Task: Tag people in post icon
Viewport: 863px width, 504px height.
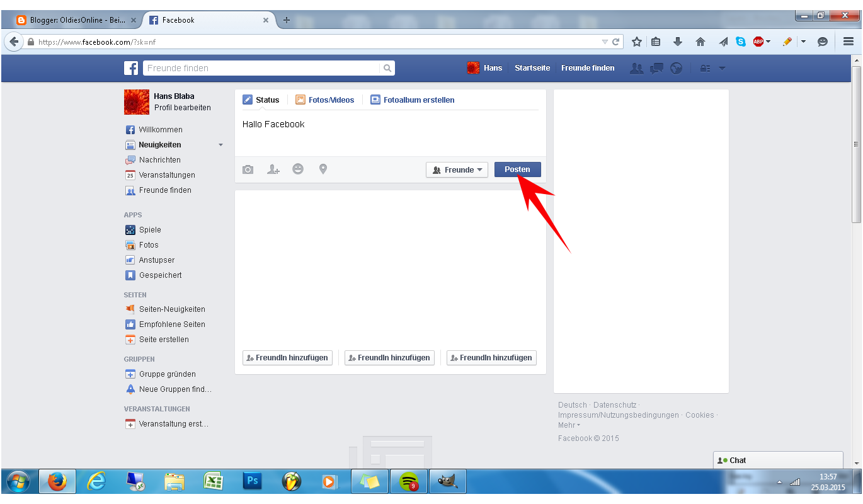Action: click(x=273, y=169)
